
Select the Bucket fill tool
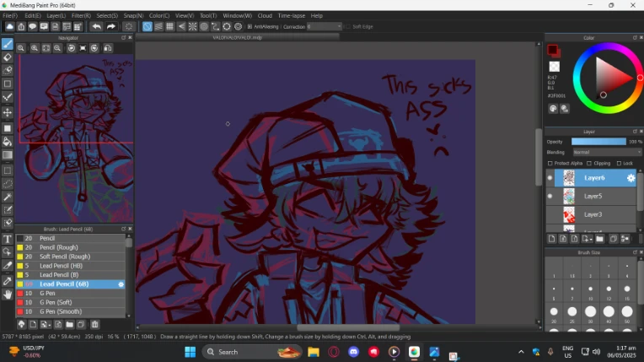coord(8,142)
